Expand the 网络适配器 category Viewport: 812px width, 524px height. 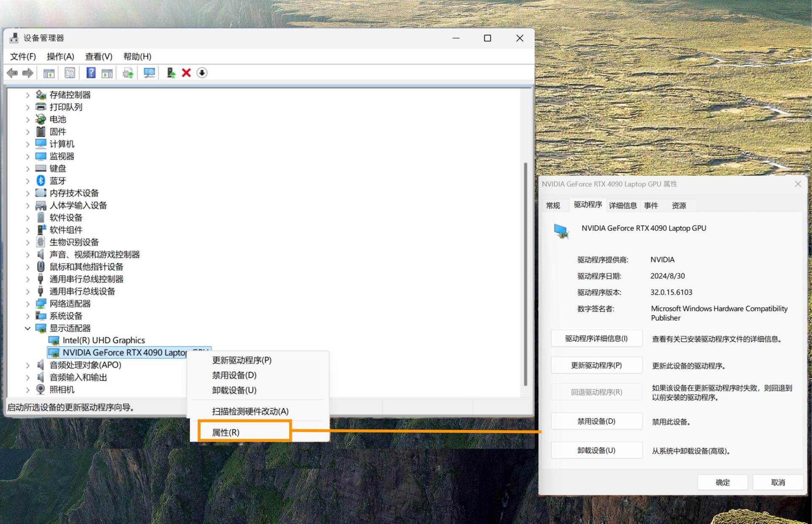(28, 304)
